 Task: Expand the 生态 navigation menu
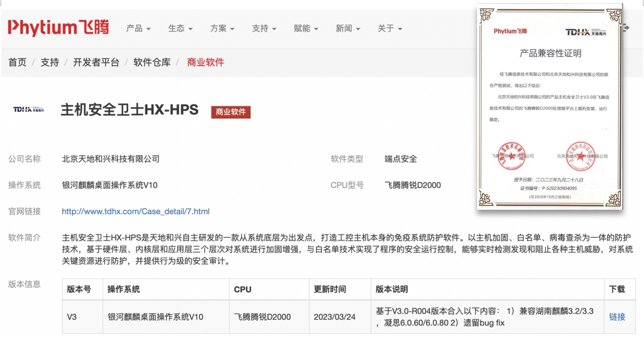click(x=180, y=28)
